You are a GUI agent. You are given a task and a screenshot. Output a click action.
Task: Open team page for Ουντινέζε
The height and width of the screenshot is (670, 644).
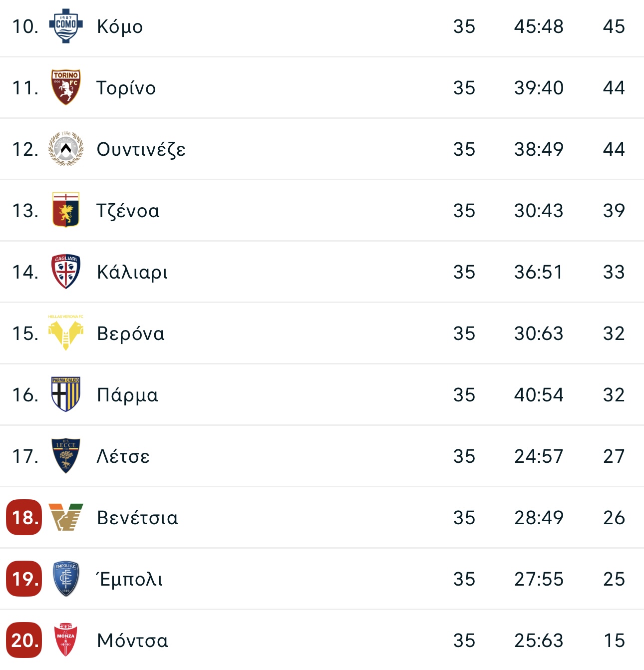pyautogui.click(x=141, y=150)
